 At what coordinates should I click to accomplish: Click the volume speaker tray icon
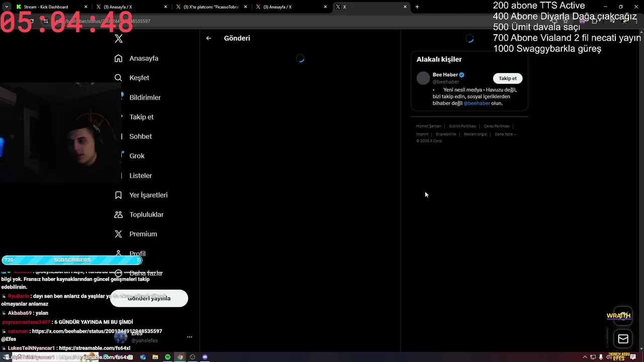coord(608,357)
